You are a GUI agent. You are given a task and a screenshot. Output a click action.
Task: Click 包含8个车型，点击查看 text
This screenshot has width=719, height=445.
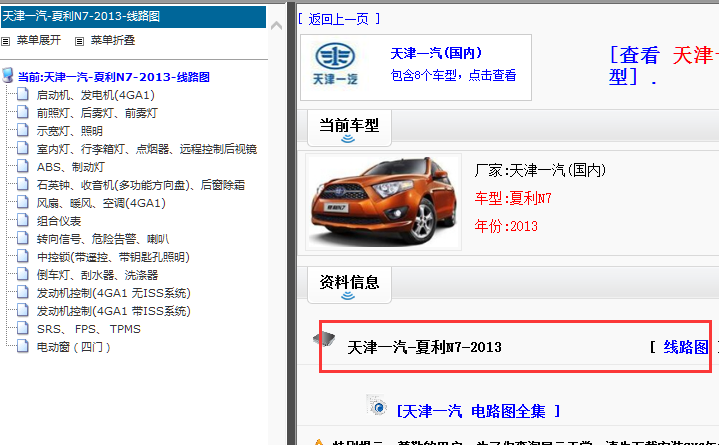click(x=454, y=75)
